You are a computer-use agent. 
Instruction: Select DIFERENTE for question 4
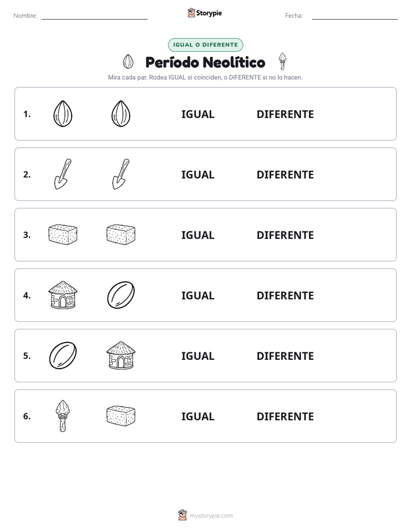tap(285, 295)
